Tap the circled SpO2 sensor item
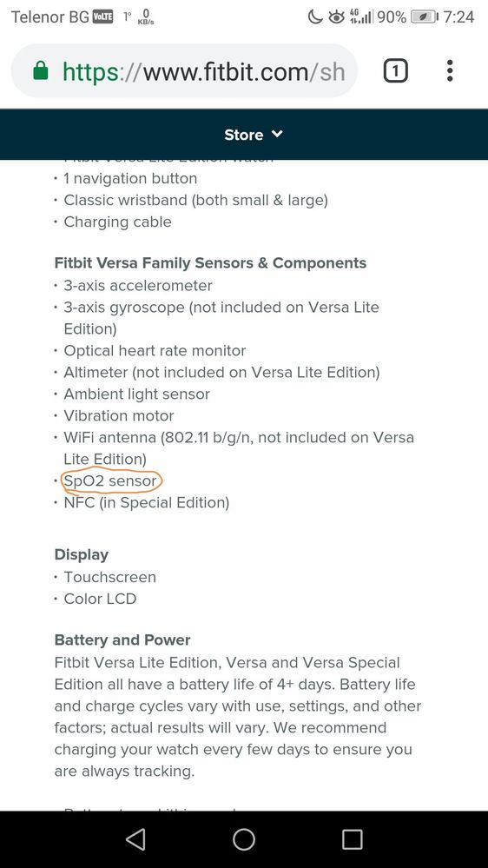The height and width of the screenshot is (868, 488). click(110, 481)
